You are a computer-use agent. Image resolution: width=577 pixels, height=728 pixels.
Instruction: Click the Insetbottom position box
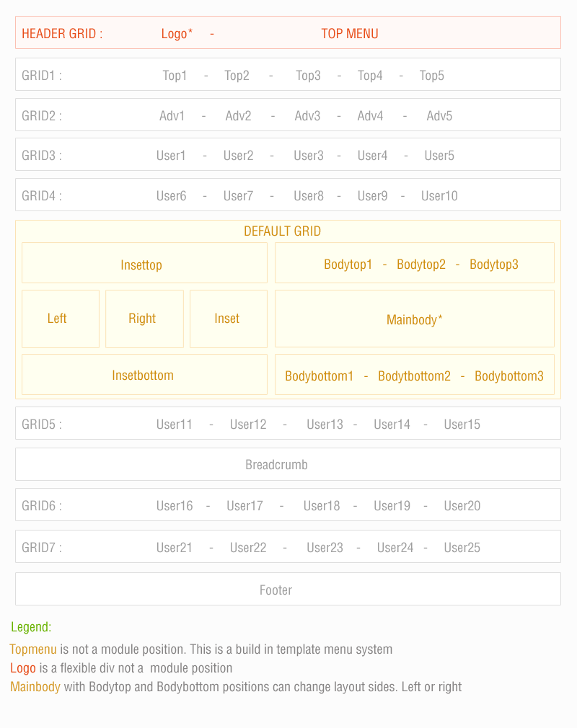click(x=144, y=375)
